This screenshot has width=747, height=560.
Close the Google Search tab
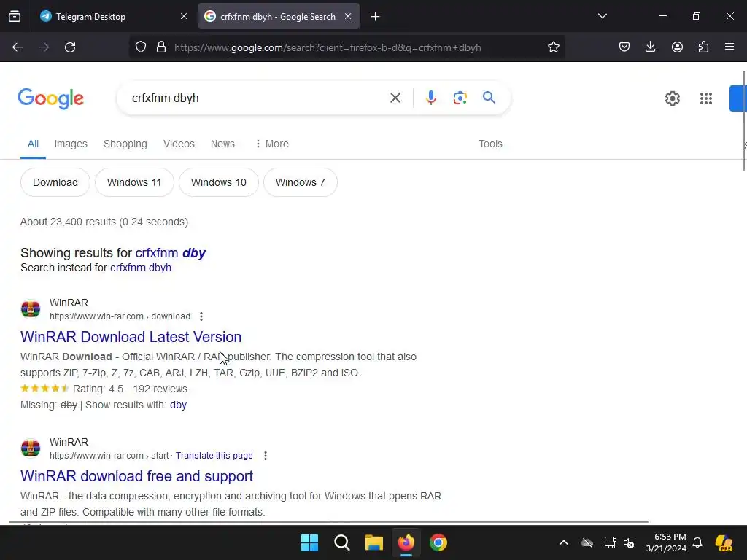coord(348,16)
